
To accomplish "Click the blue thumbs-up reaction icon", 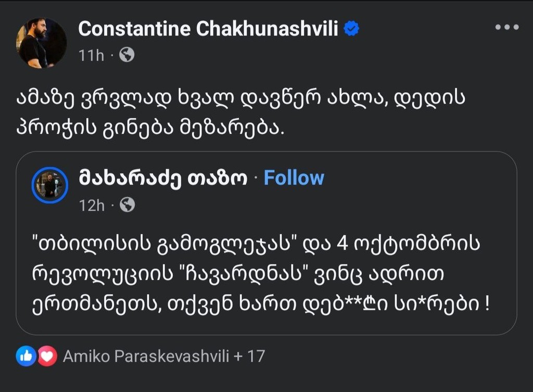I will (26, 356).
